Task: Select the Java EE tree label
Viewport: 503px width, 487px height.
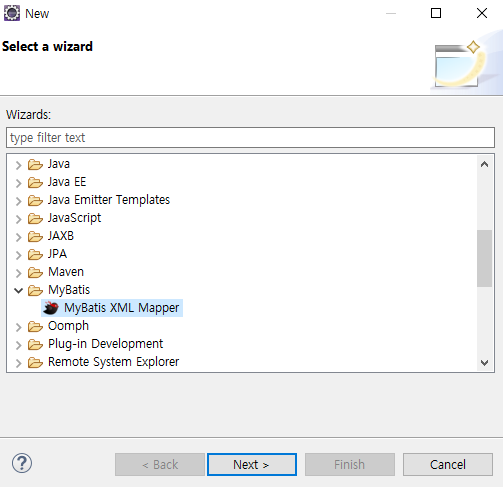Action: pos(67,182)
